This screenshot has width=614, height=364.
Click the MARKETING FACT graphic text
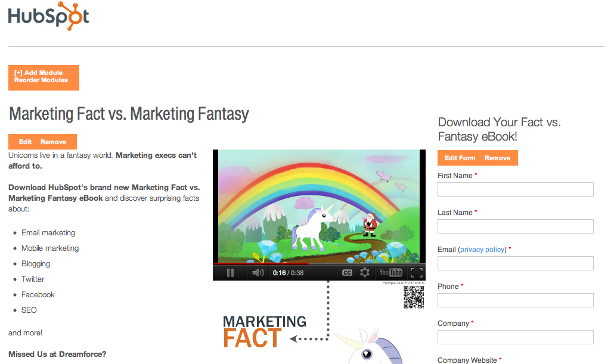(x=264, y=332)
